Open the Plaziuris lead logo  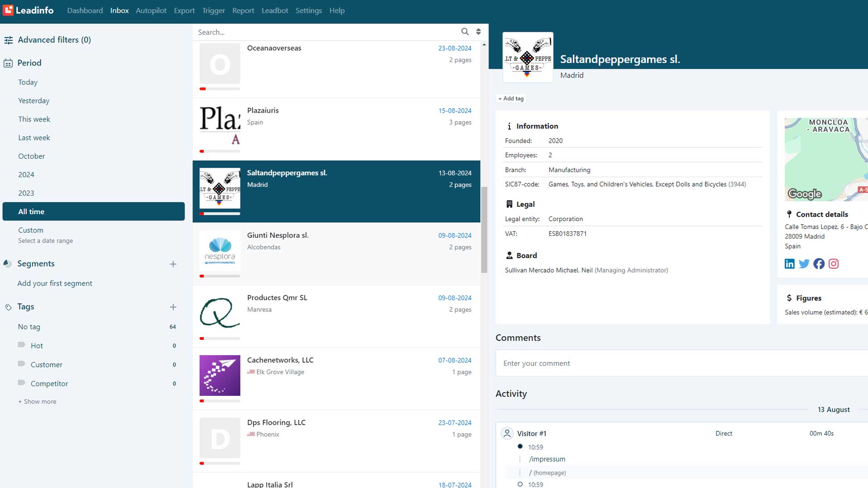(x=220, y=126)
